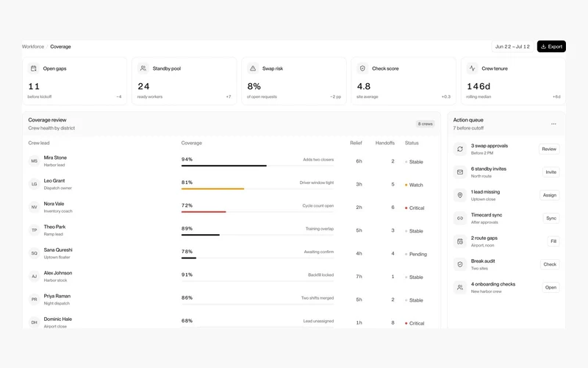
Task: Click Check for Break audit
Action: tap(550, 264)
